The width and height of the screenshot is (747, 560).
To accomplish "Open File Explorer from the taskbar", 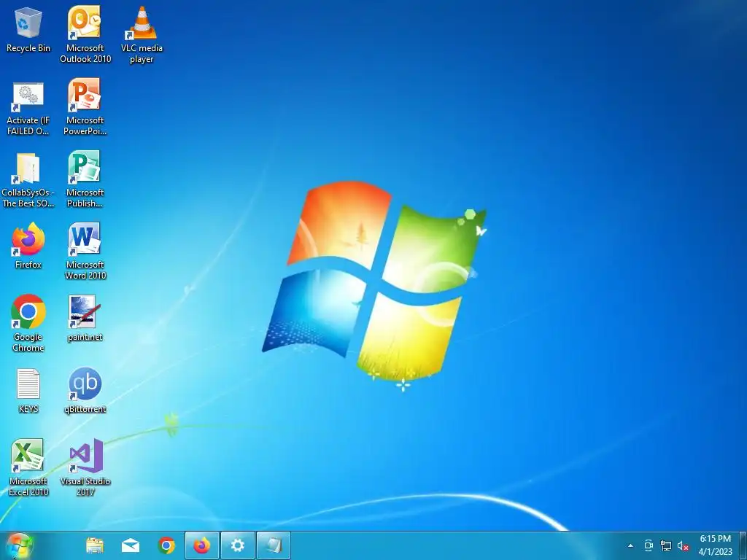I will coord(95,545).
